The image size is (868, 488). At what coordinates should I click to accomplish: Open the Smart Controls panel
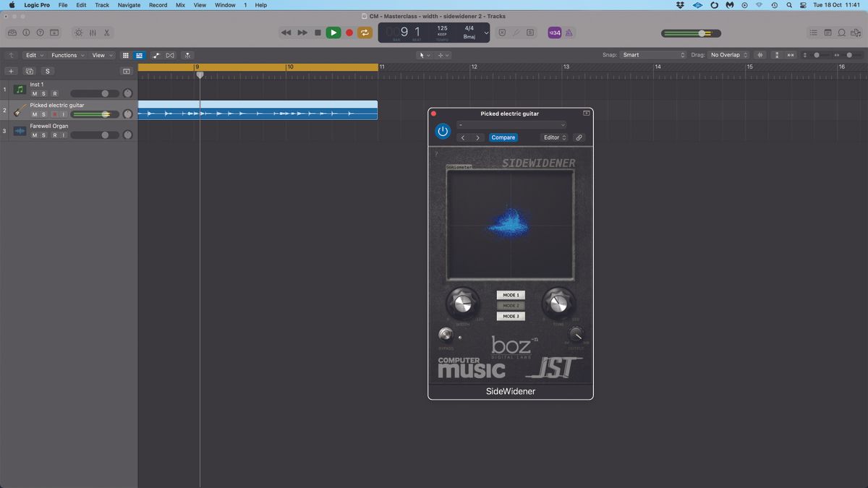pyautogui.click(x=78, y=32)
